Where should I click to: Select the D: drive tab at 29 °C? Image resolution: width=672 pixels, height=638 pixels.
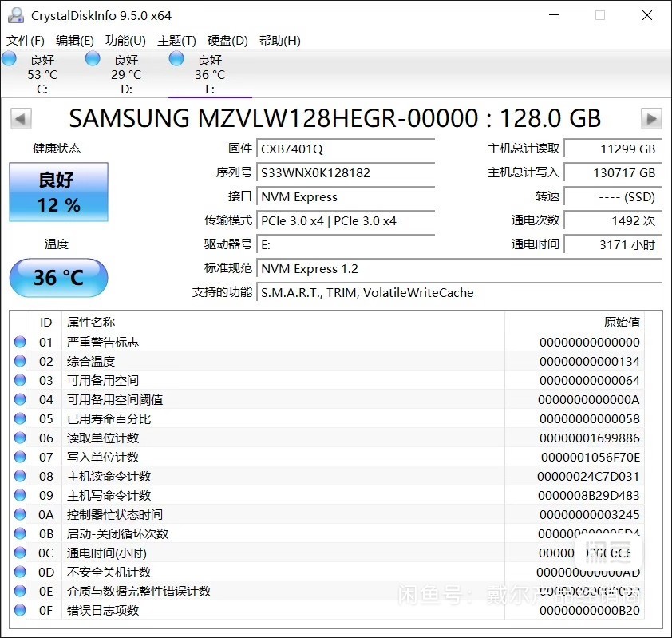(126, 73)
